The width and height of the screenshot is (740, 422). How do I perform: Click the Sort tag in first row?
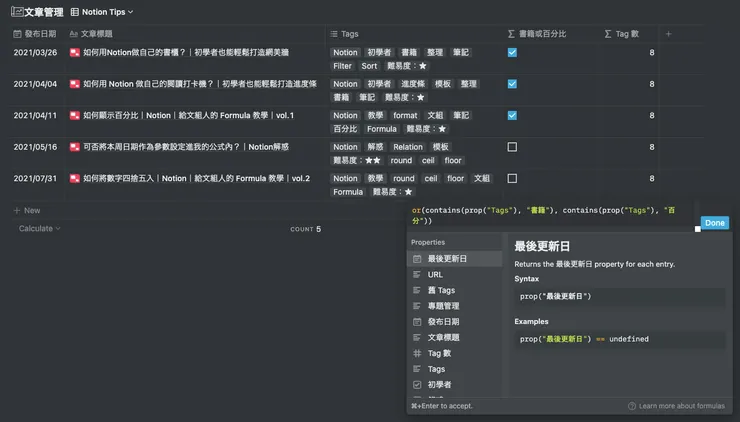(x=369, y=66)
